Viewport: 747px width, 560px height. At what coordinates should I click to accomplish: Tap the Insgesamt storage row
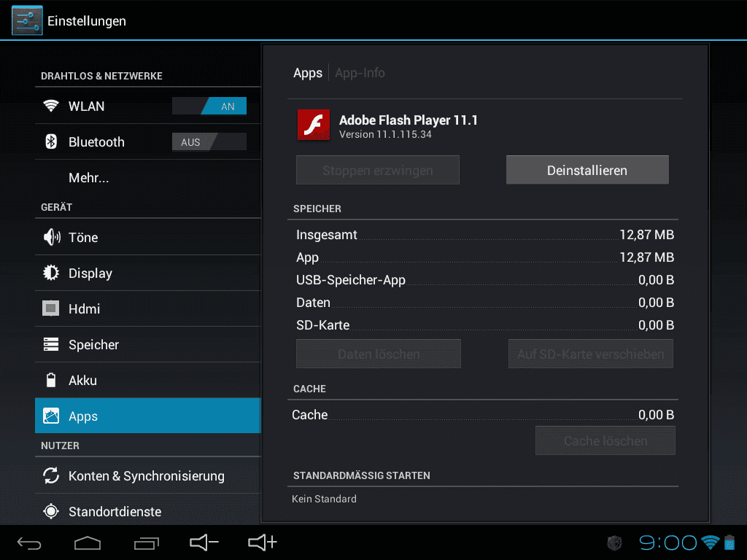pyautogui.click(x=485, y=235)
